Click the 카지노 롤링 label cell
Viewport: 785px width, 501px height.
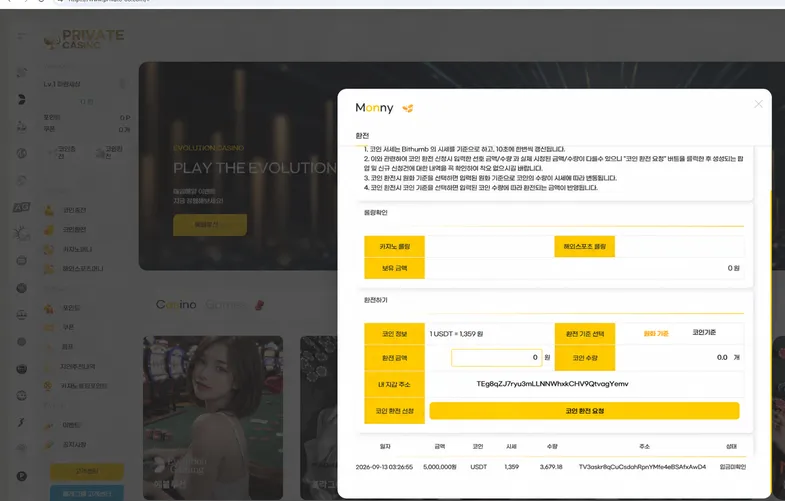pyautogui.click(x=395, y=246)
